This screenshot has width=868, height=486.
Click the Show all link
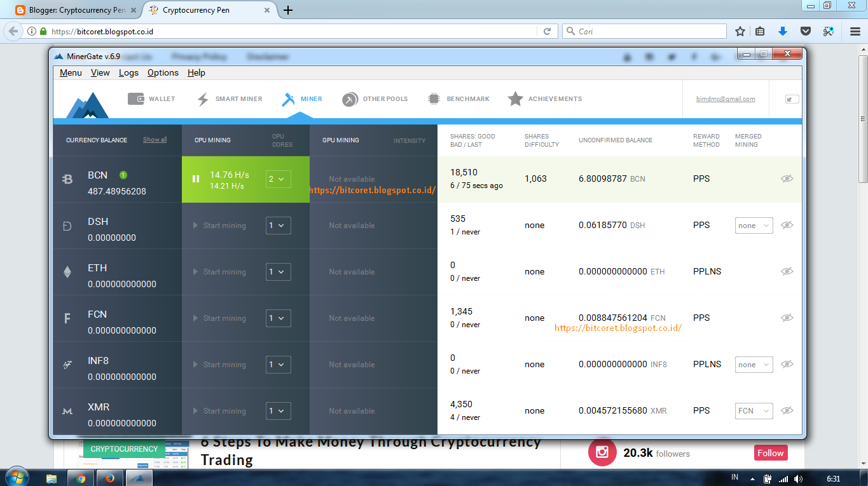tap(155, 139)
